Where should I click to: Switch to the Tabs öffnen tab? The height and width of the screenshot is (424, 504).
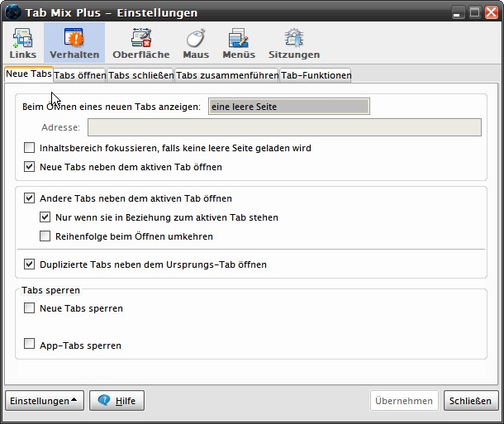[x=79, y=75]
